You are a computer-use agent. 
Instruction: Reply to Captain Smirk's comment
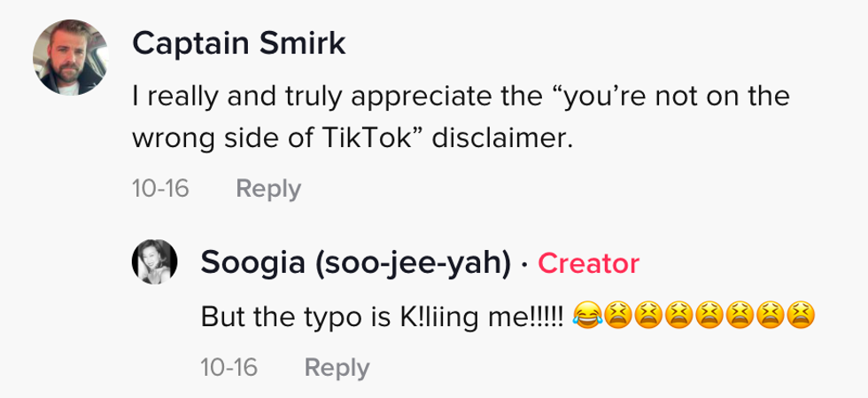[268, 189]
